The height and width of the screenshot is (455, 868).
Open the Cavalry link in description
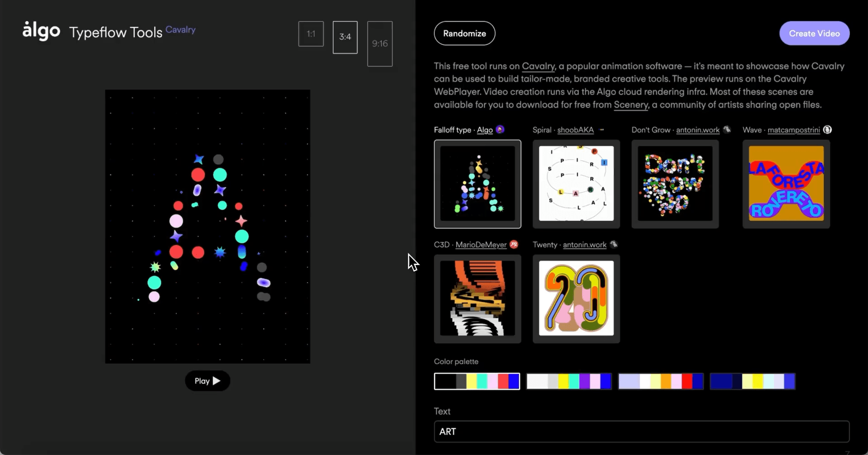coord(538,66)
